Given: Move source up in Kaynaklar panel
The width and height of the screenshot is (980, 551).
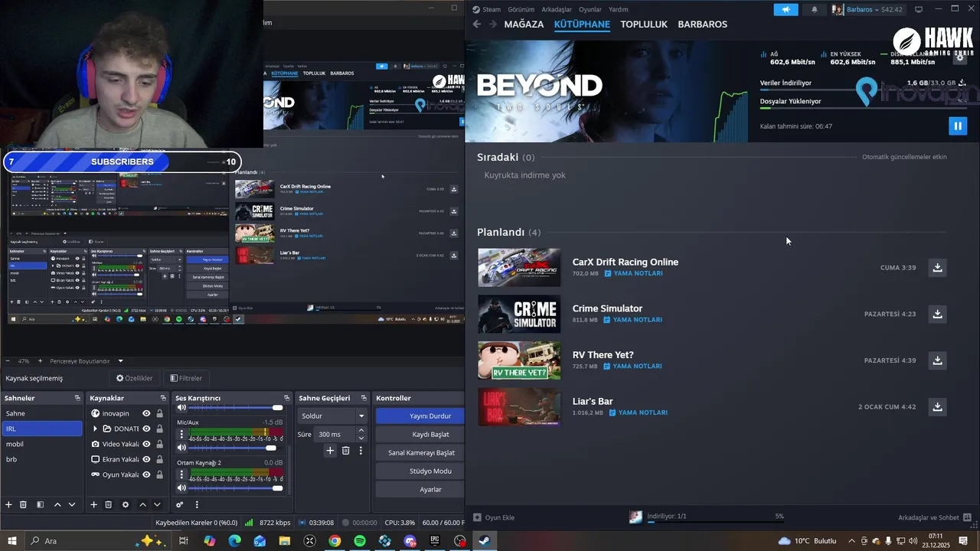Looking at the screenshot, I should pos(142,504).
